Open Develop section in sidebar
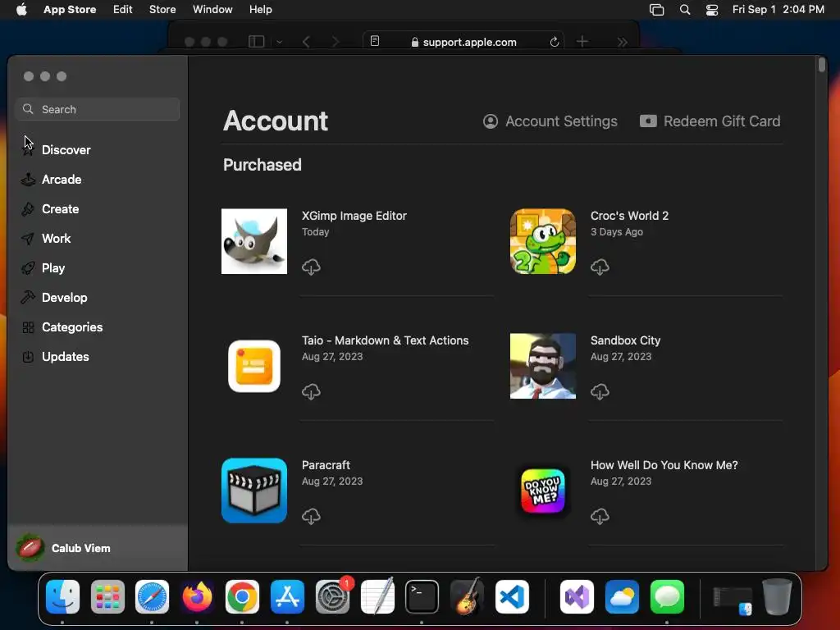 [x=64, y=297]
